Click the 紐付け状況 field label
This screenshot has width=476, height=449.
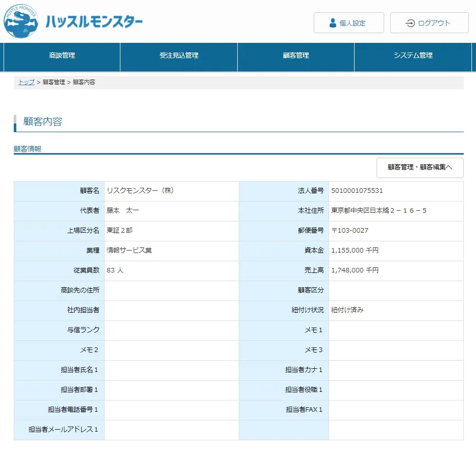(308, 310)
